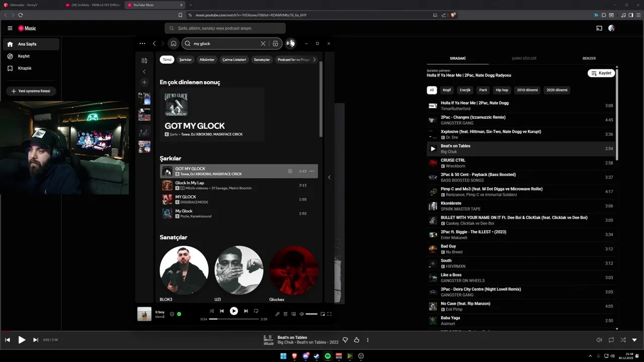
Task: Mute Spotify volume speaker icon
Action: [x=302, y=314]
